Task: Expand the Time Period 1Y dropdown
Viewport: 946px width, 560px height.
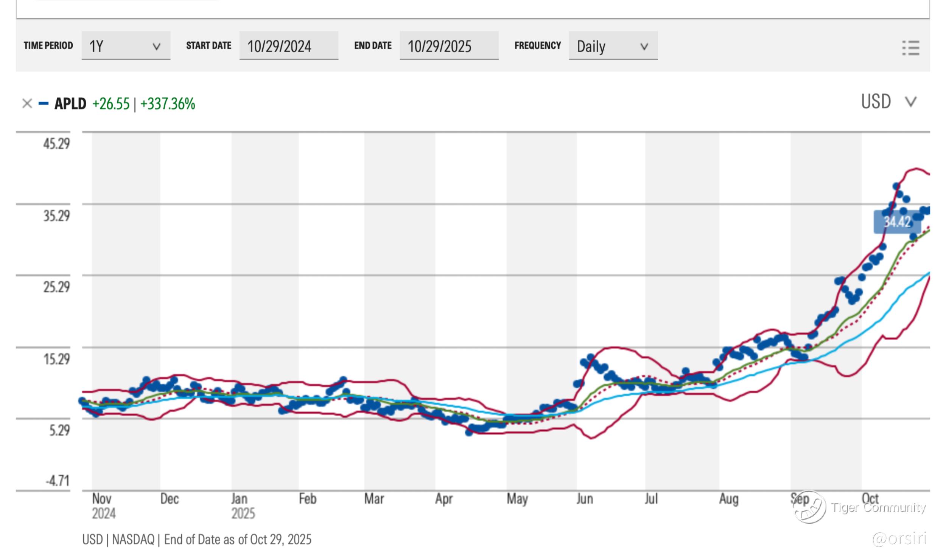Action: coord(125,46)
